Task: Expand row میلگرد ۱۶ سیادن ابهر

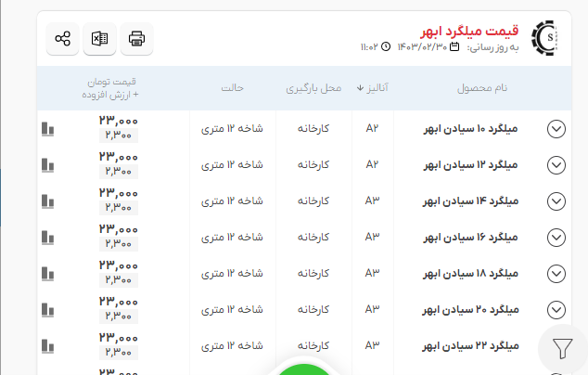Action: pyautogui.click(x=556, y=238)
